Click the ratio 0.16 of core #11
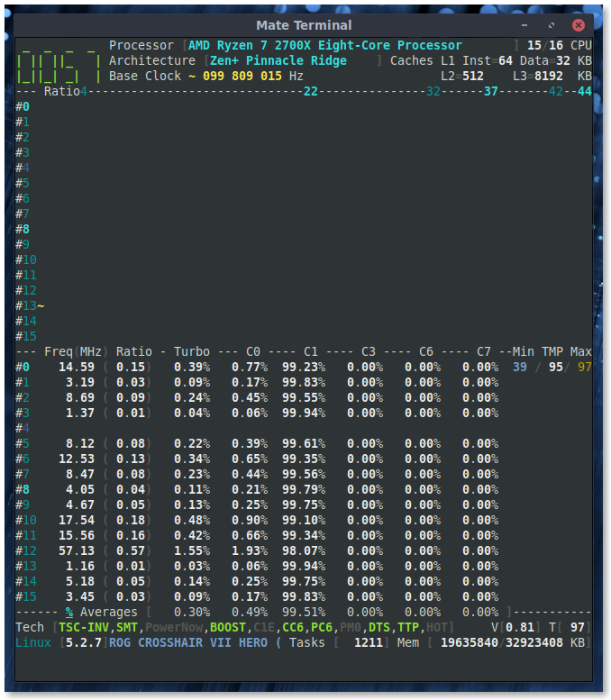Viewport: 611px width, 700px height. tap(131, 535)
